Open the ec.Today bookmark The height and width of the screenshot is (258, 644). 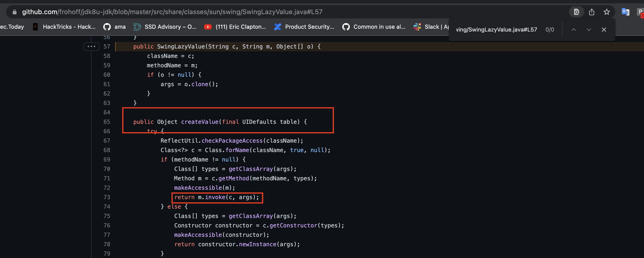click(12, 27)
